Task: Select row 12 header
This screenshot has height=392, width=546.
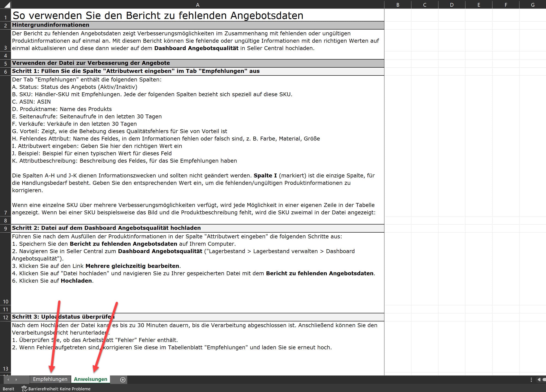Action: (5, 317)
